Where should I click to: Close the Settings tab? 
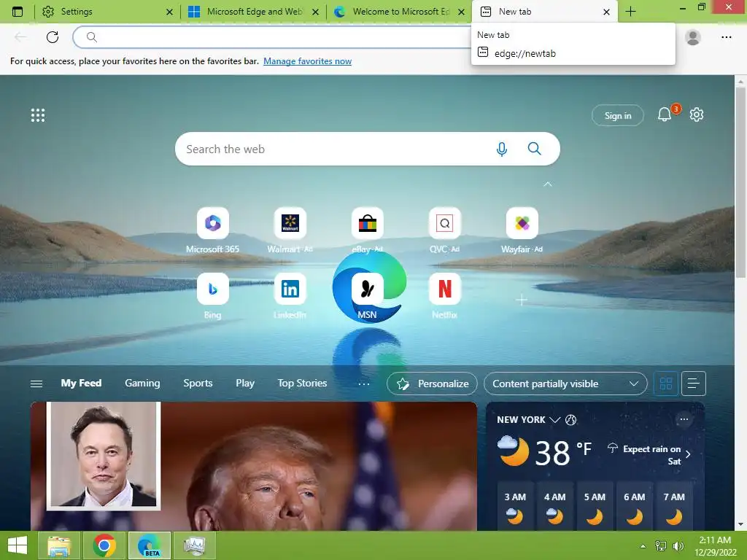pyautogui.click(x=169, y=12)
